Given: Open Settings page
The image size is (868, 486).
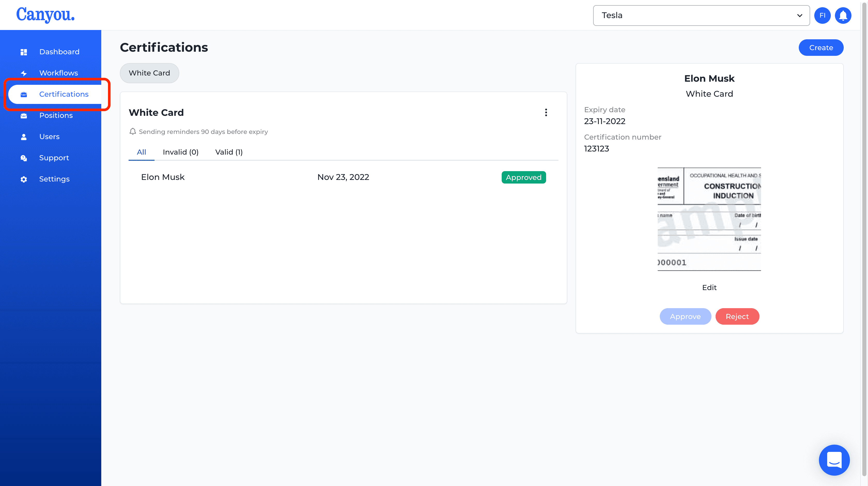Looking at the screenshot, I should [x=54, y=179].
